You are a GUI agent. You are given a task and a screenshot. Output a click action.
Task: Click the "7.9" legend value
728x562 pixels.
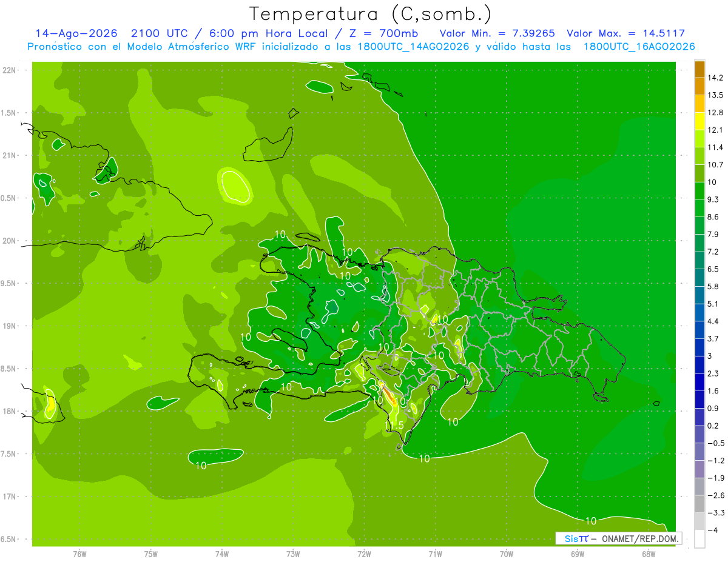tap(713, 234)
